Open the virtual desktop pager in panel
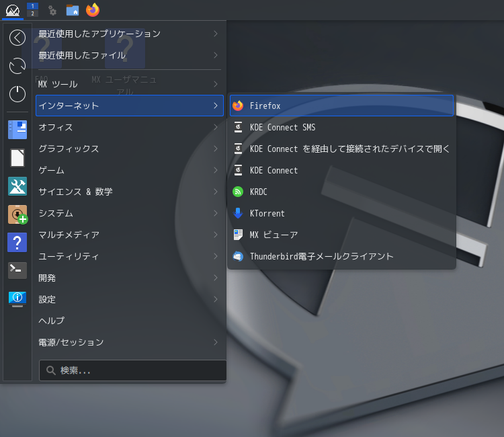Image resolution: width=504 pixels, height=437 pixels. click(x=32, y=9)
